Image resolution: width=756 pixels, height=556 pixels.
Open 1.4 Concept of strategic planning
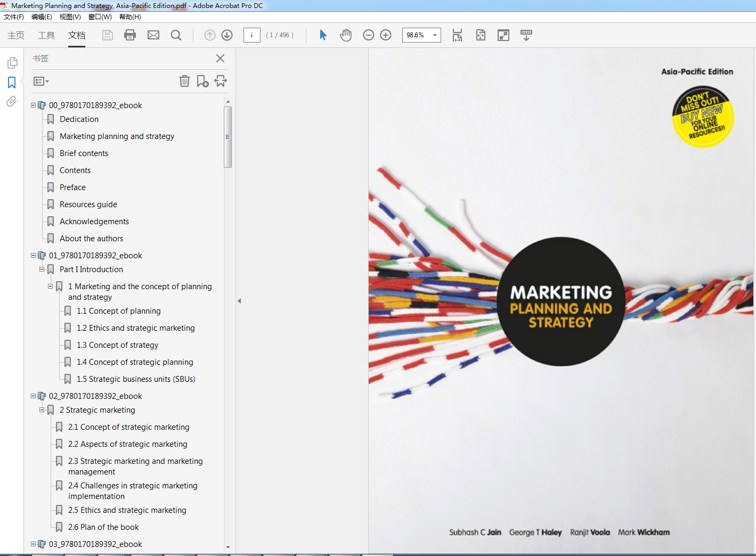click(135, 362)
